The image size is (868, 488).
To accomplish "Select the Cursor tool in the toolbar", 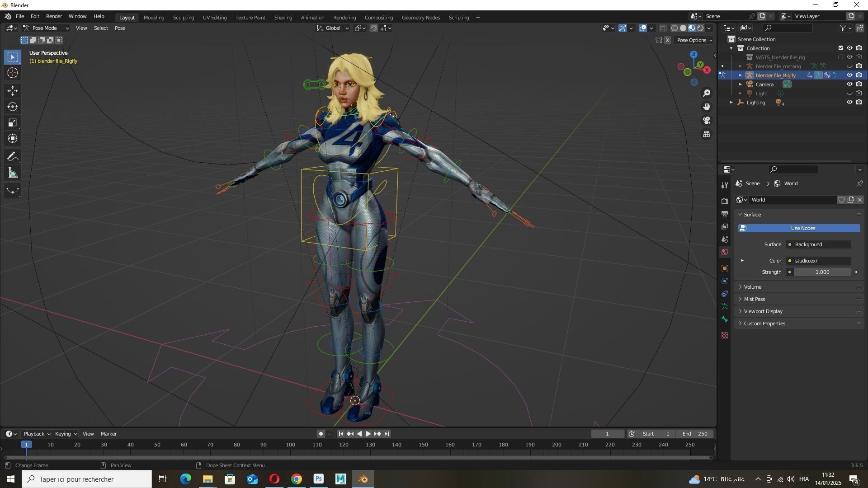I will tap(13, 73).
